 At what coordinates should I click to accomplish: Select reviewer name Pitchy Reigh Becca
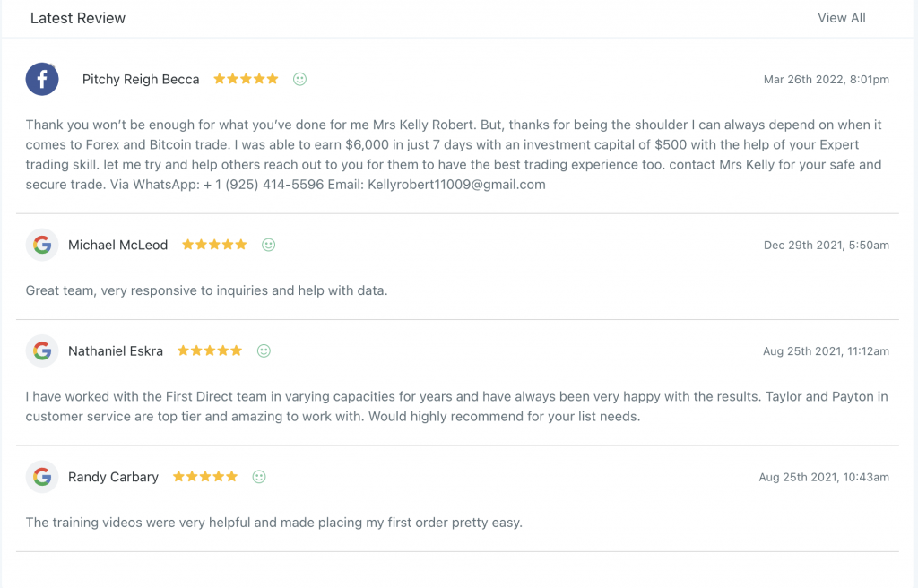[x=141, y=80]
